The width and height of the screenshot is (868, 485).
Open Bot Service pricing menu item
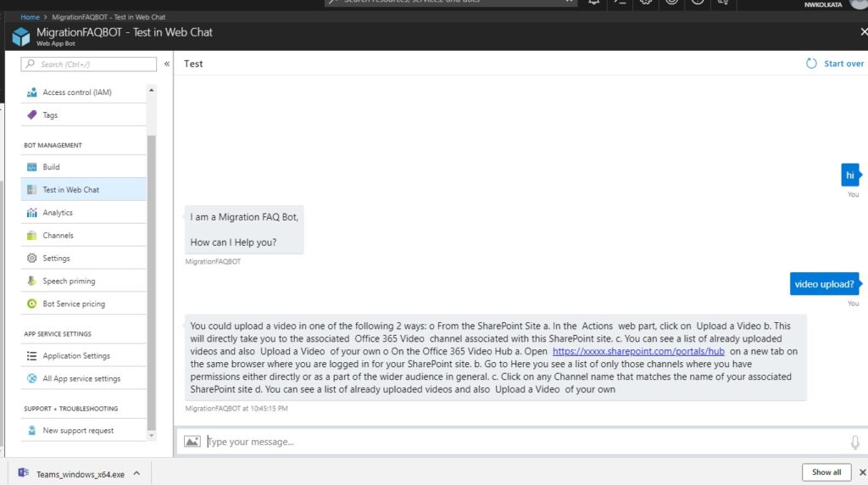[84, 304]
